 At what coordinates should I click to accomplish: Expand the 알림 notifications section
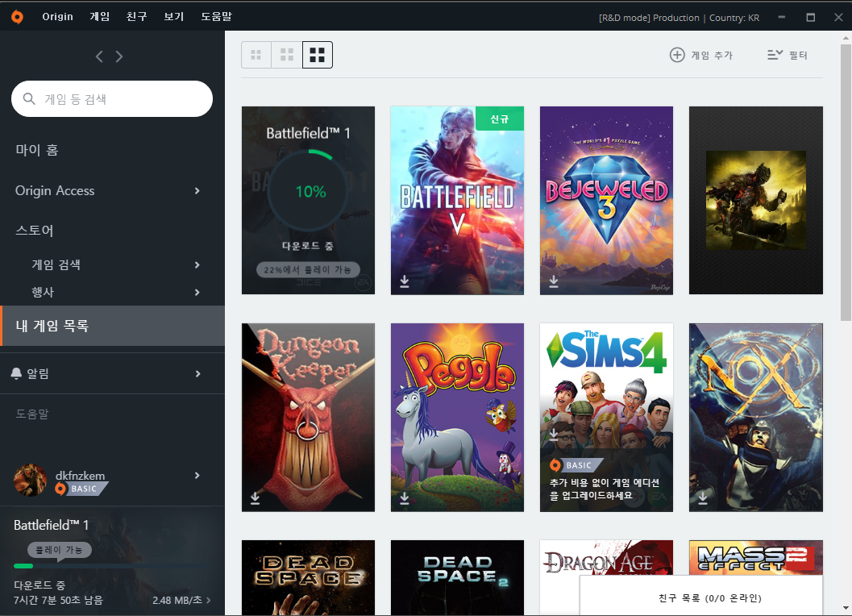(x=197, y=373)
